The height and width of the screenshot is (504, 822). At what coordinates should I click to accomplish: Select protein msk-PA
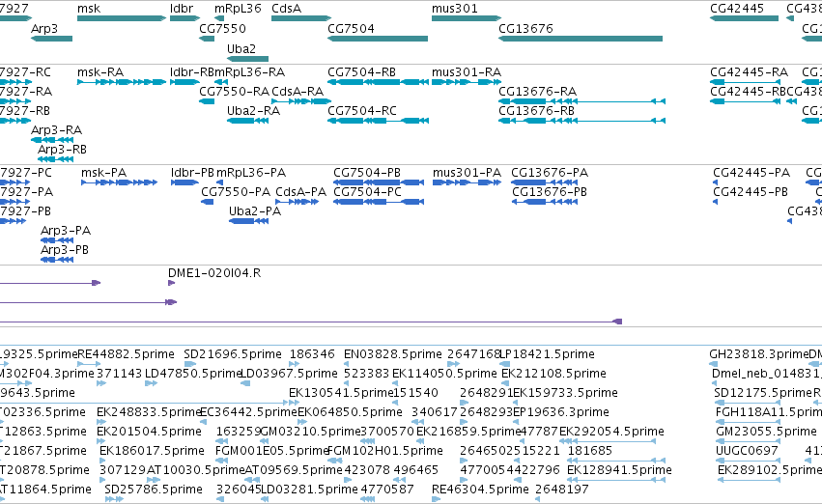pyautogui.click(x=103, y=173)
